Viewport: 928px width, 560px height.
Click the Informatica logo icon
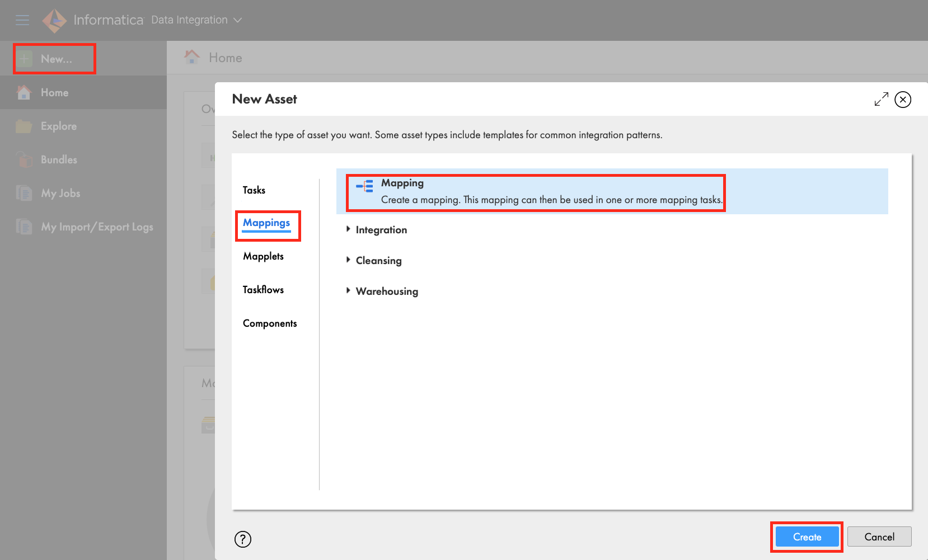pyautogui.click(x=54, y=21)
